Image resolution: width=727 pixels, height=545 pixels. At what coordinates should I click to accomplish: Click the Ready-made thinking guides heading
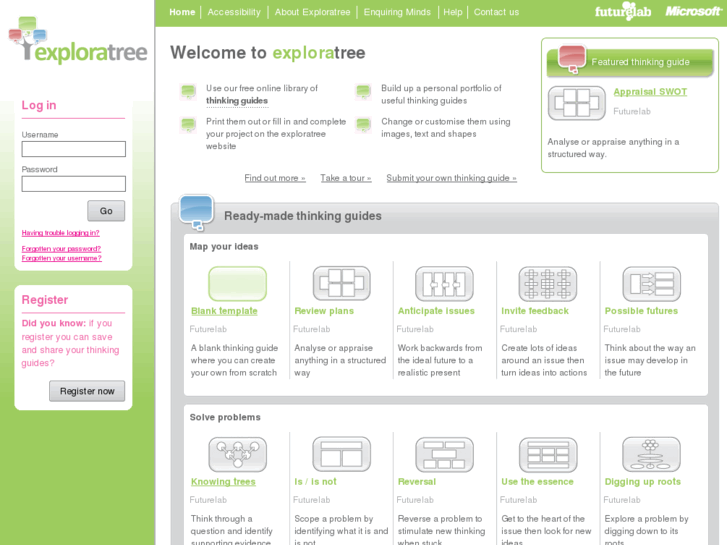303,216
